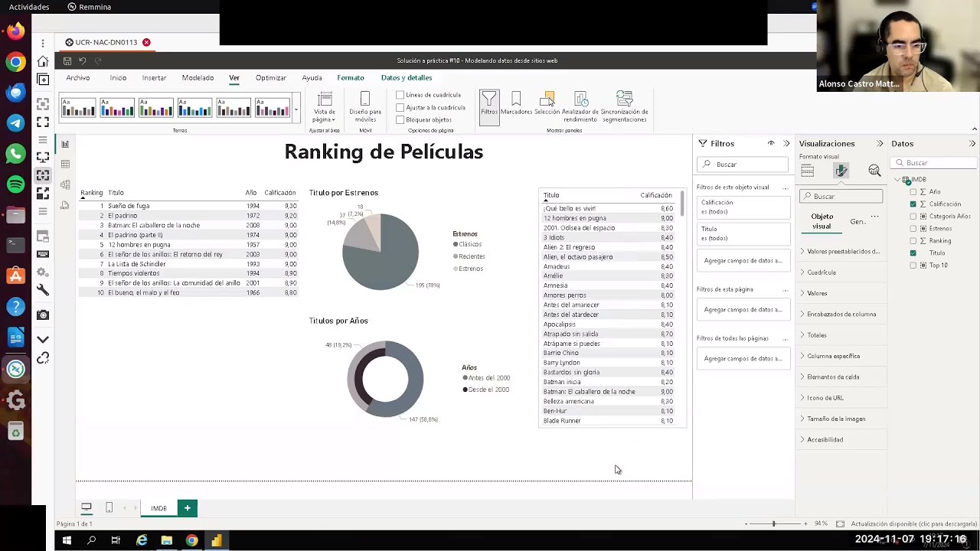Enable Ajustar a la cuadrícula checkbox
The width and height of the screenshot is (980, 551).
pyautogui.click(x=400, y=107)
